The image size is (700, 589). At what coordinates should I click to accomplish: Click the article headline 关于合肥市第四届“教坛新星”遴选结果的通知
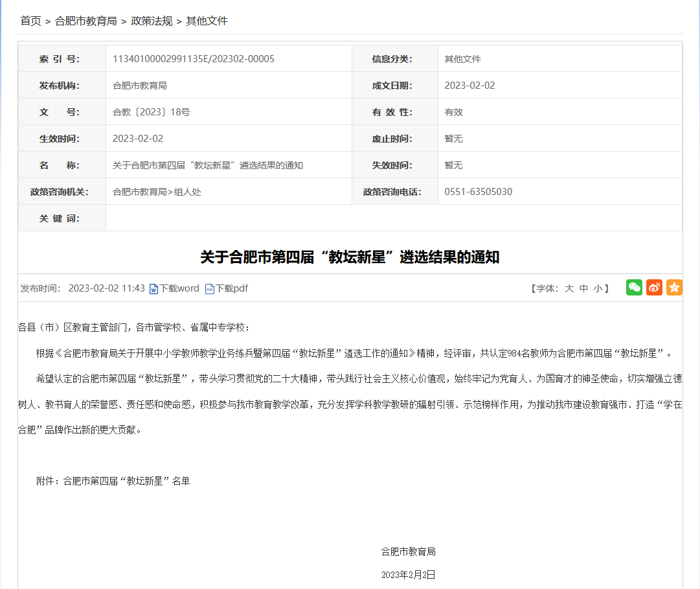pos(350,257)
